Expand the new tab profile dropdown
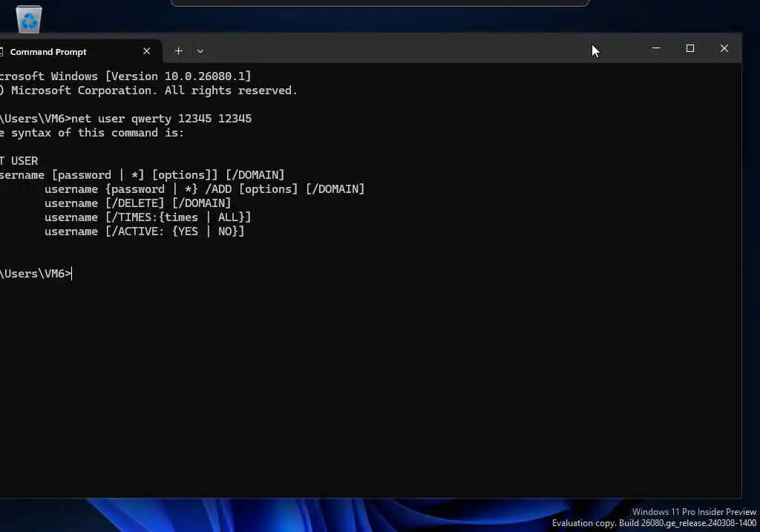 coord(200,51)
